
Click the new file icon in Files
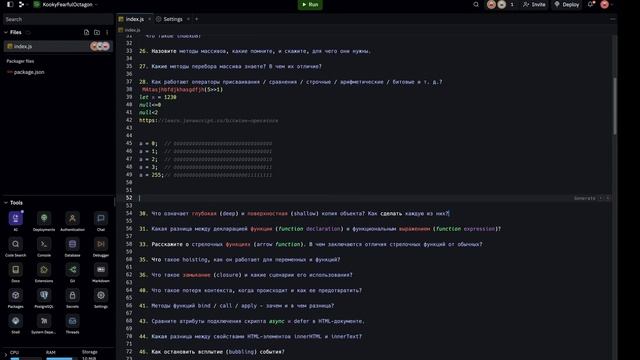[x=86, y=32]
